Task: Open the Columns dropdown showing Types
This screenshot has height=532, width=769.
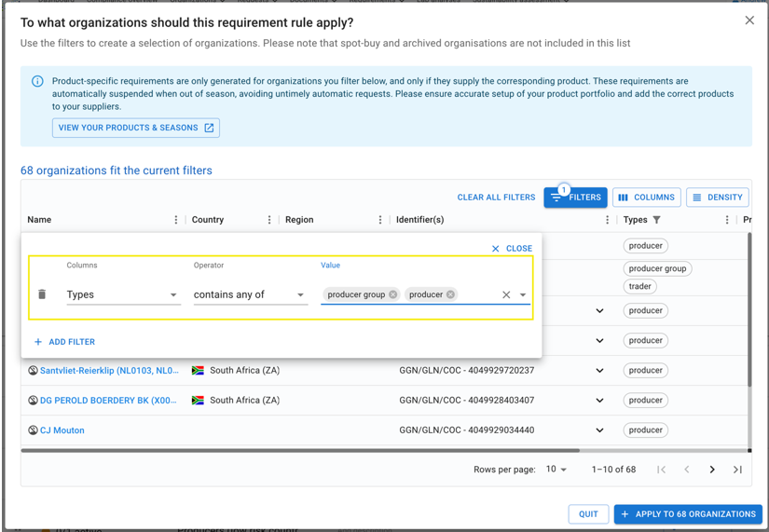Action: point(124,294)
